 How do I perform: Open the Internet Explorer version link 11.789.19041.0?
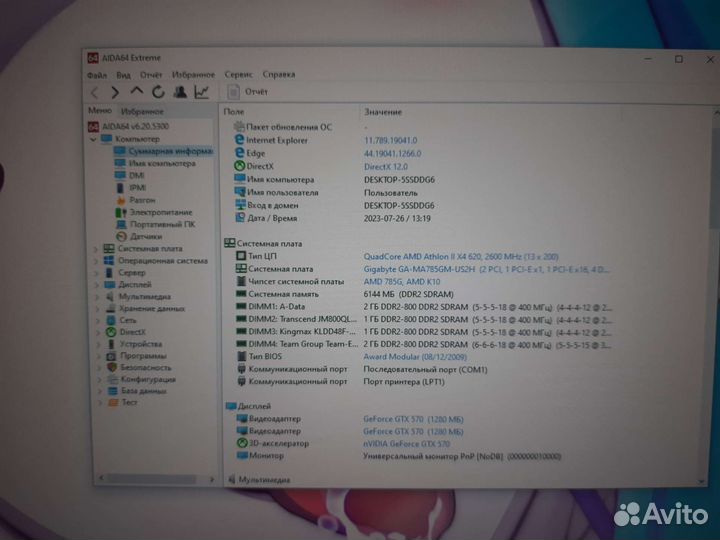(x=390, y=141)
